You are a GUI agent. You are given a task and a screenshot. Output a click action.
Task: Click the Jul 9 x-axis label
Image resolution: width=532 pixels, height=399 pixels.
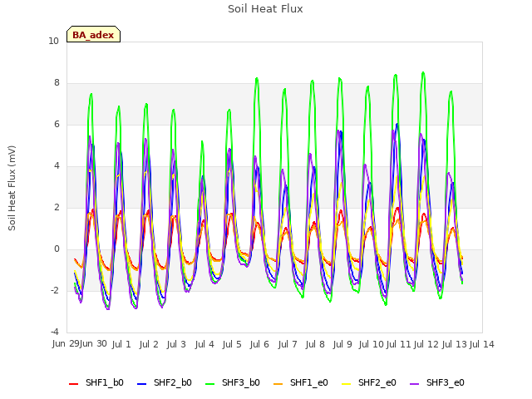coord(342,344)
